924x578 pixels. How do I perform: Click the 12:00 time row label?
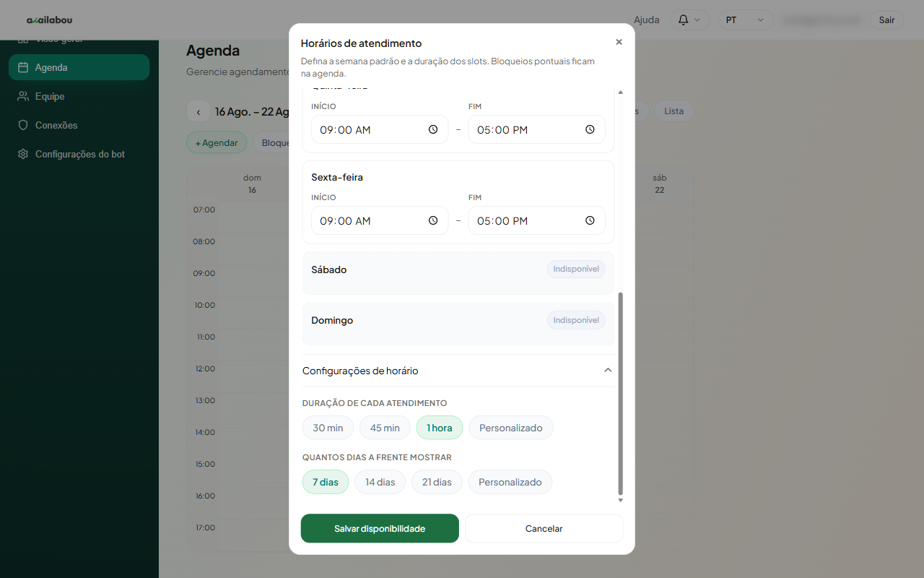click(204, 368)
